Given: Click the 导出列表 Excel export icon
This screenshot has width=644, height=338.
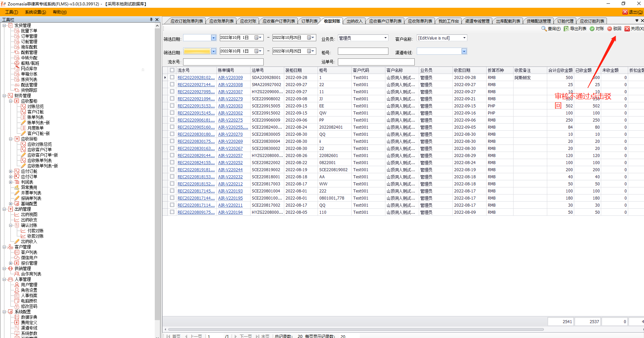Looking at the screenshot, I should click(x=566, y=29).
